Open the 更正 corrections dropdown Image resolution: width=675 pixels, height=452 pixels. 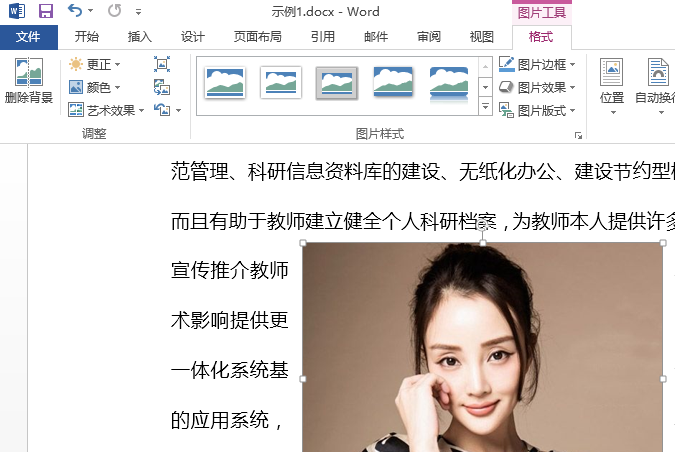click(x=95, y=65)
